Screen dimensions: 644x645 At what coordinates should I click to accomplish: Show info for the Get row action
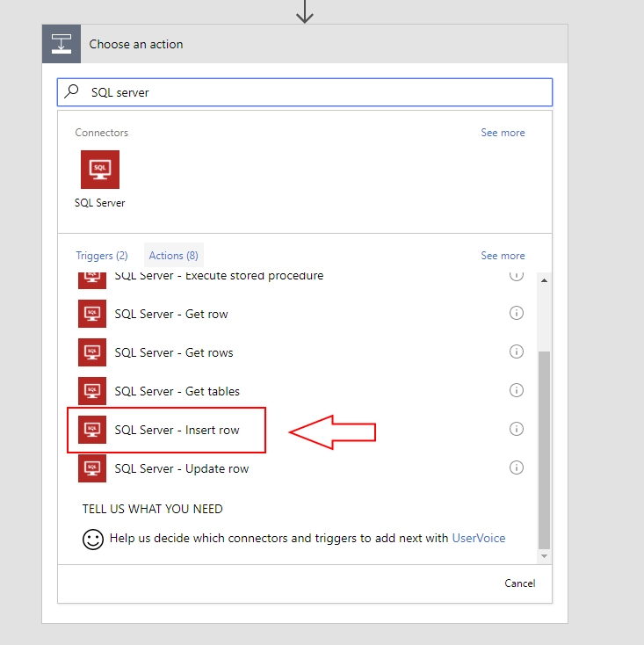(x=517, y=313)
